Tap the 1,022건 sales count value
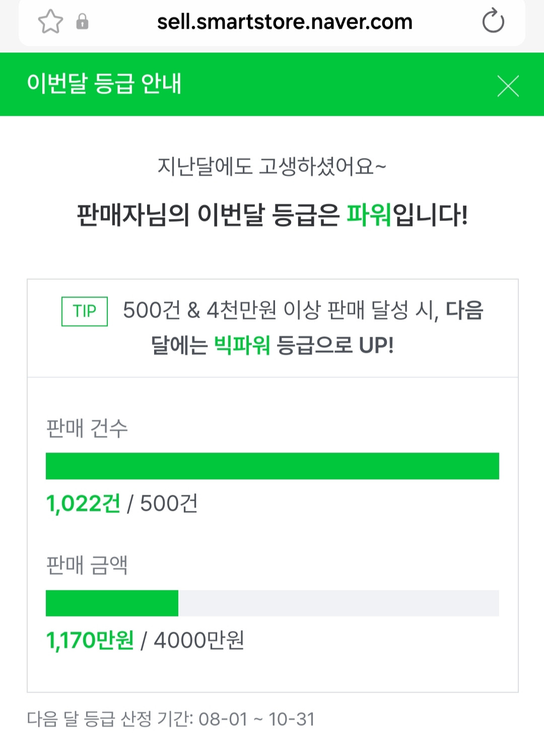Image resolution: width=544 pixels, height=756 pixels. point(84,504)
